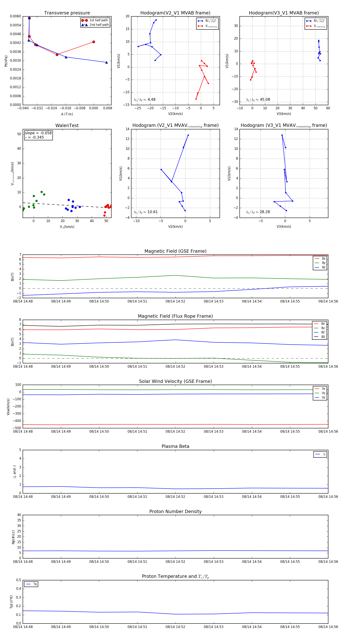Click the 'Np(#/cc)' y-axis label
Viewport: 351px width, 644px height.
coord(13,537)
